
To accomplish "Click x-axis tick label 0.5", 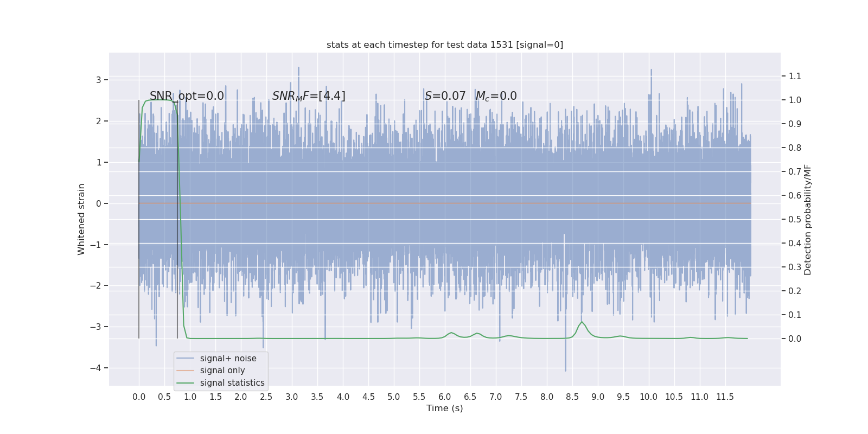I will click(x=164, y=397).
